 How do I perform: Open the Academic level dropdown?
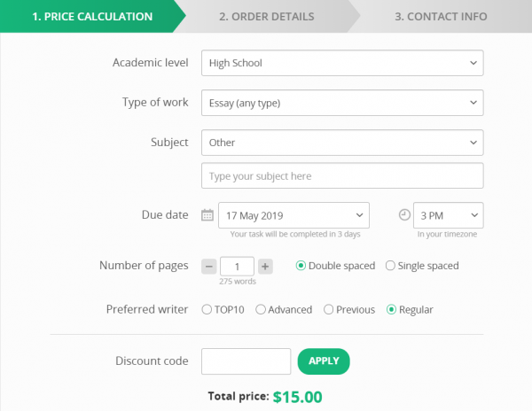click(342, 63)
